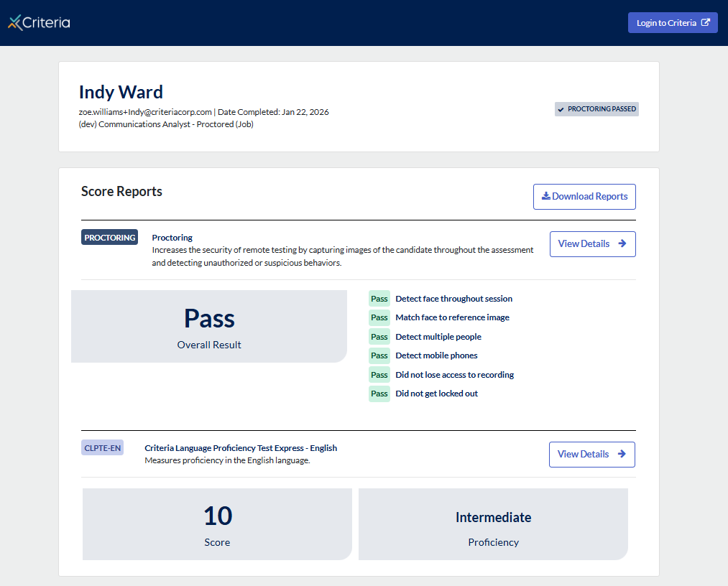Click the Detect multiple people text
The height and width of the screenshot is (586, 728).
click(438, 337)
